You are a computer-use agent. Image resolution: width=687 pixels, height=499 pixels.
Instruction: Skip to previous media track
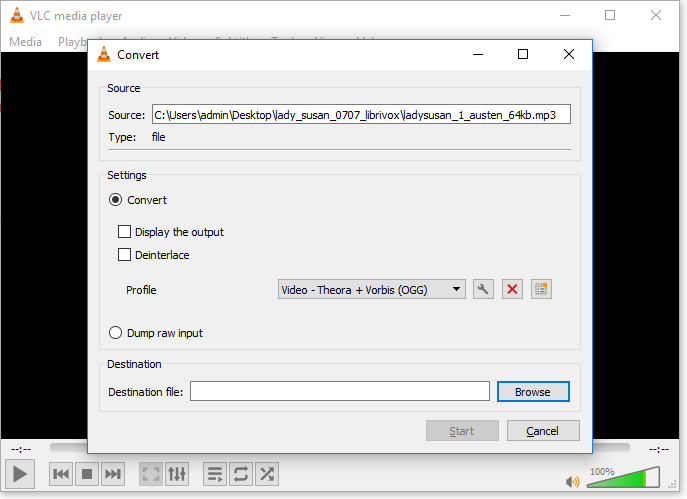pos(61,473)
